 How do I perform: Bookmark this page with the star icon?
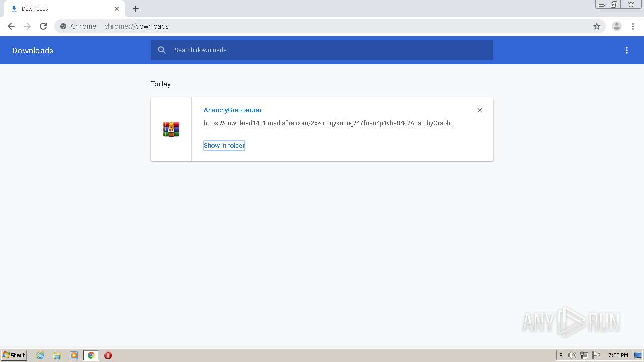pos(597,26)
